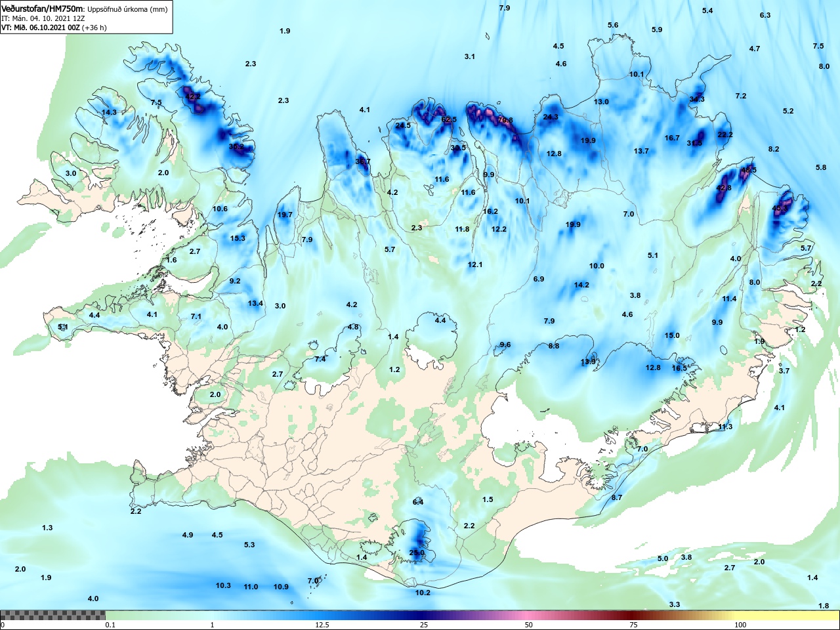This screenshot has height=630, width=840.
Task: Click the 10.9 value in the southwest sea
Action: point(281,587)
